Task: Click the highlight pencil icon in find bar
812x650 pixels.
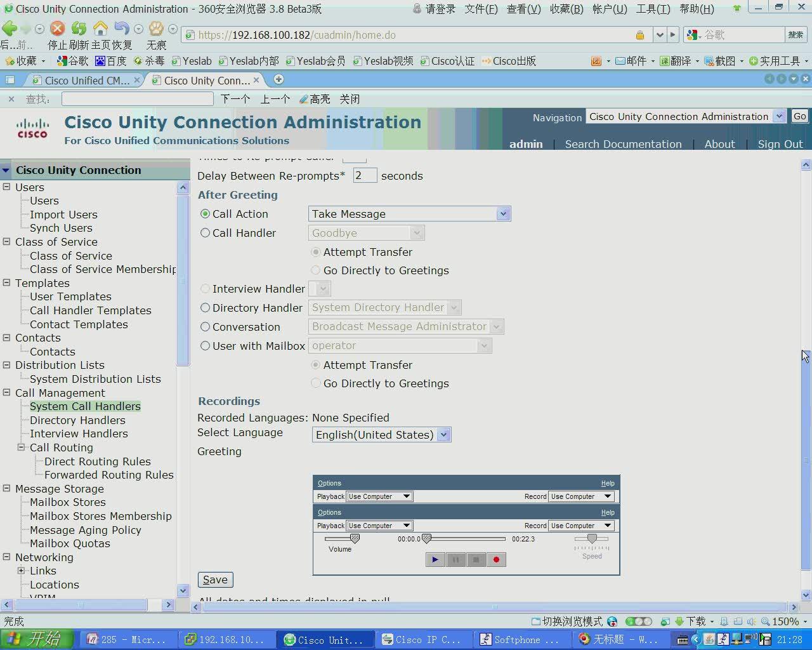Action: [304, 99]
